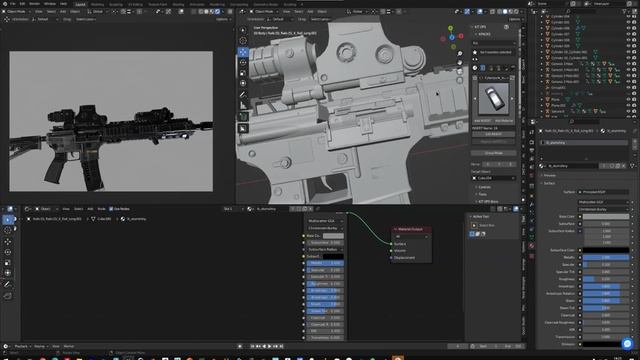Image resolution: width=640 pixels, height=360 pixels.
Task: Click the Add Material button under the thumbnail
Action: pyautogui.click(x=504, y=121)
